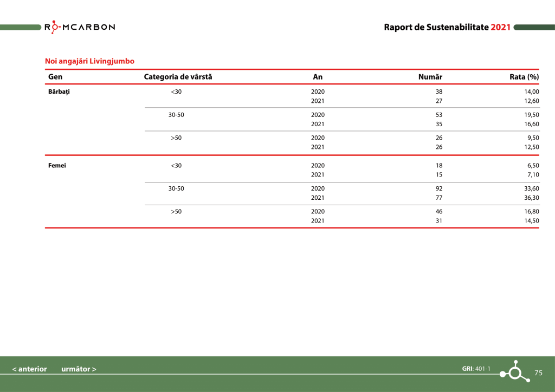Click the Romcarbon logo in the header

80,27
